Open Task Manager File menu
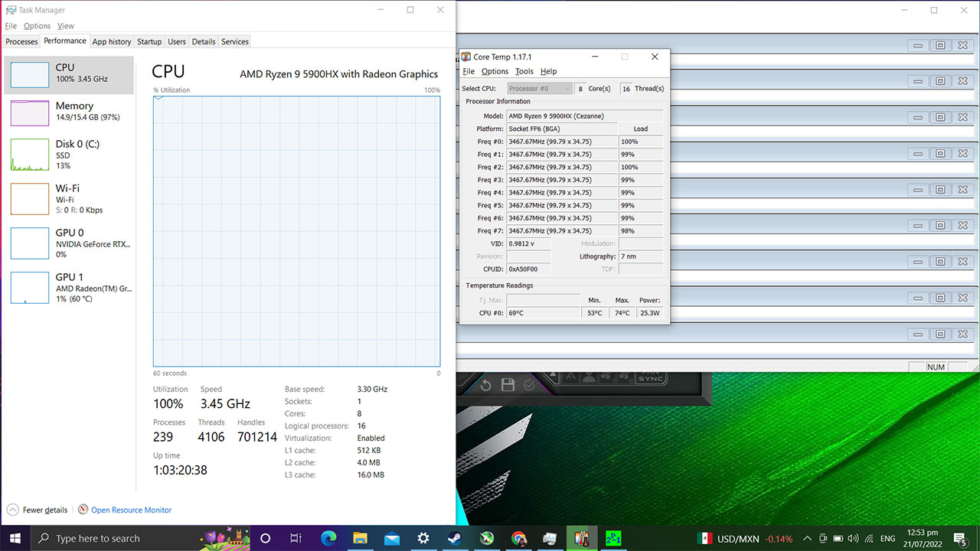 coord(11,26)
